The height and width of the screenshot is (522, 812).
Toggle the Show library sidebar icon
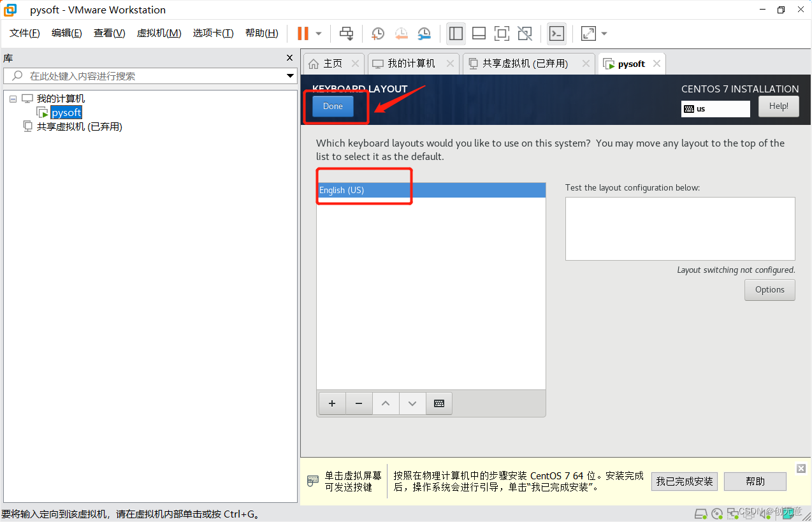[x=456, y=33]
